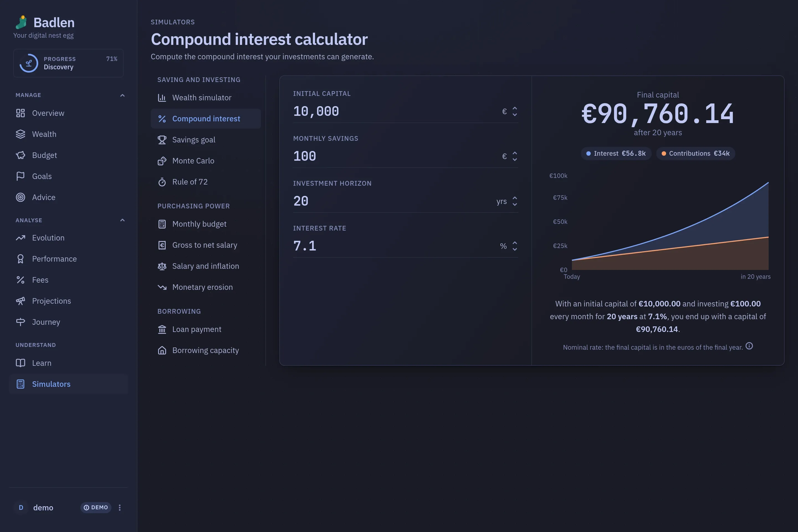Click the Loan payment bank icon

click(x=162, y=329)
